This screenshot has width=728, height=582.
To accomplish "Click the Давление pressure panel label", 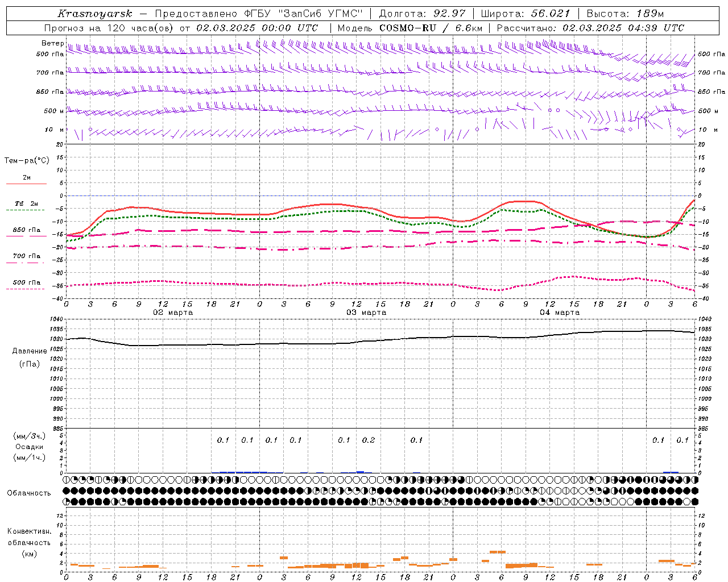I will (30, 351).
